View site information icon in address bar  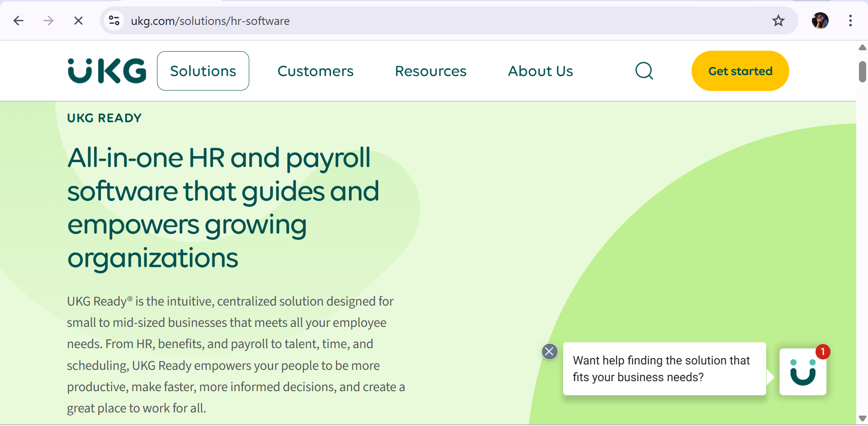(114, 21)
